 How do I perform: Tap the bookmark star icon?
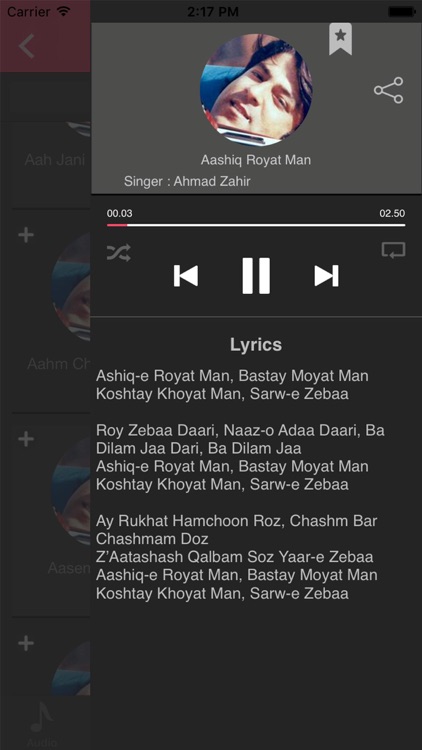[340, 39]
